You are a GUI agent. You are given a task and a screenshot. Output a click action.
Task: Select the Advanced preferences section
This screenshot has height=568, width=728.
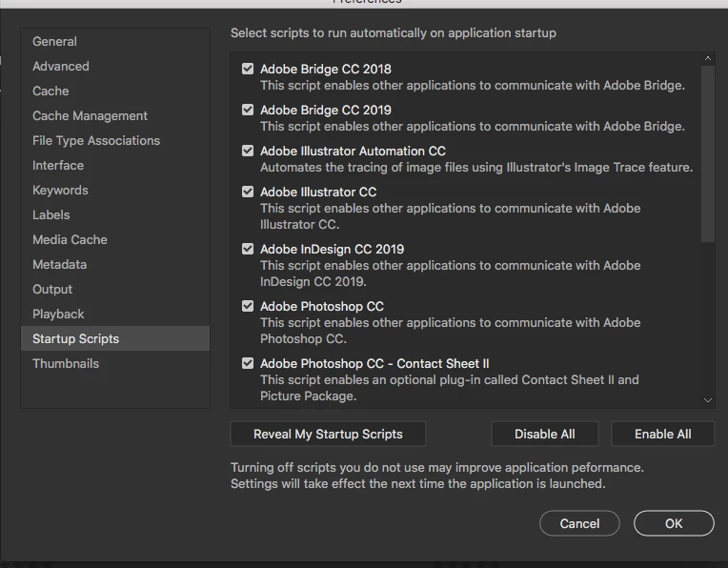pyautogui.click(x=60, y=66)
